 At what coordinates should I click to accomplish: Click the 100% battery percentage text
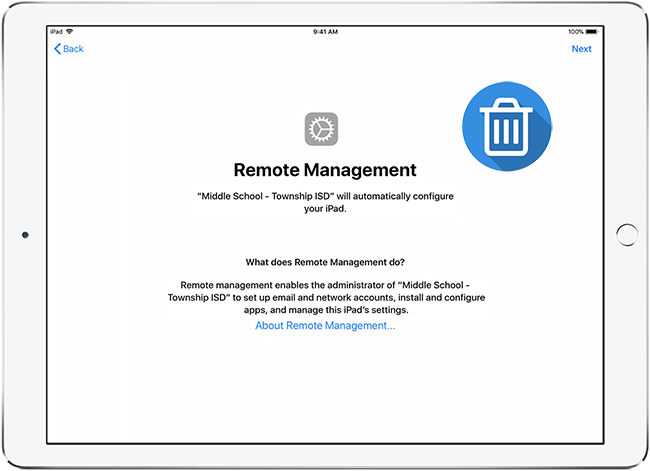pos(576,32)
